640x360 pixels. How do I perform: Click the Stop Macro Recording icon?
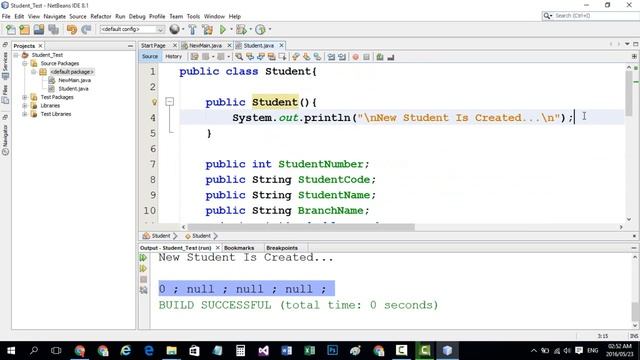tap(366, 57)
